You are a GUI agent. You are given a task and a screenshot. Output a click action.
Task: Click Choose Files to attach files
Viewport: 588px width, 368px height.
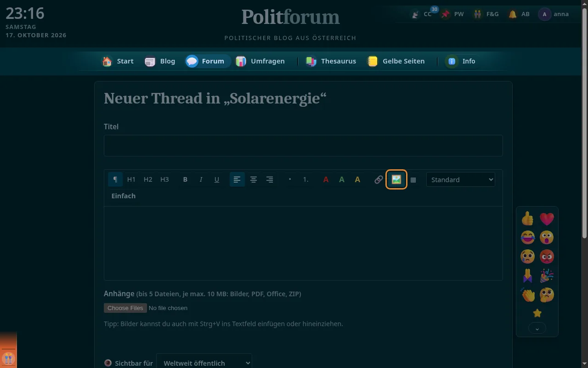[x=125, y=308]
